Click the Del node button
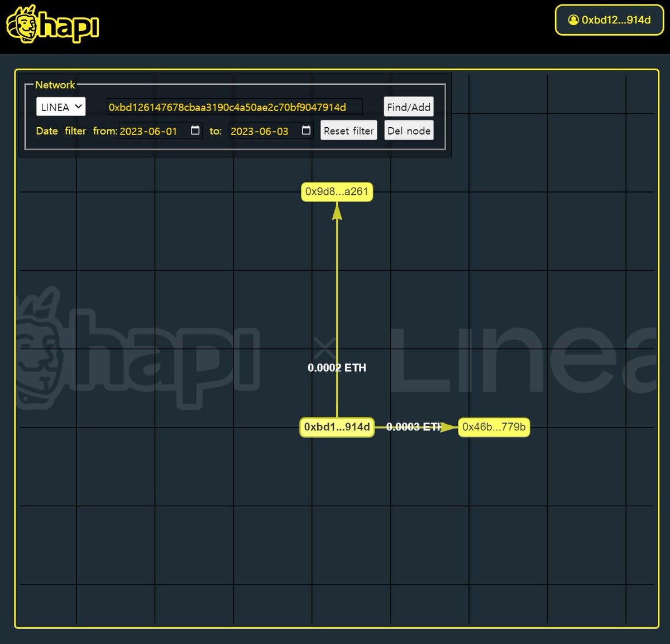The image size is (670, 644). (409, 130)
